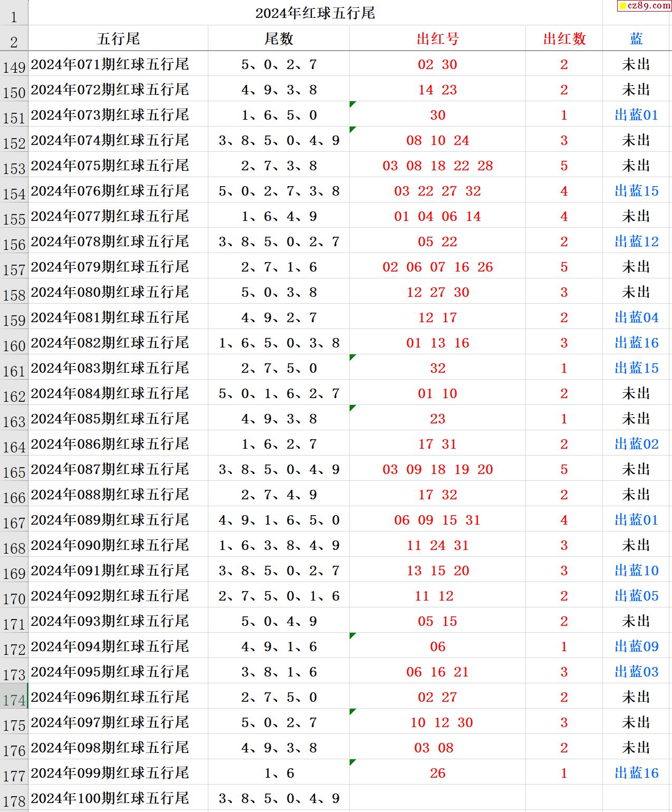Select 出蓝16 cell in 2024年082期 row
The image size is (672, 812).
click(636, 342)
